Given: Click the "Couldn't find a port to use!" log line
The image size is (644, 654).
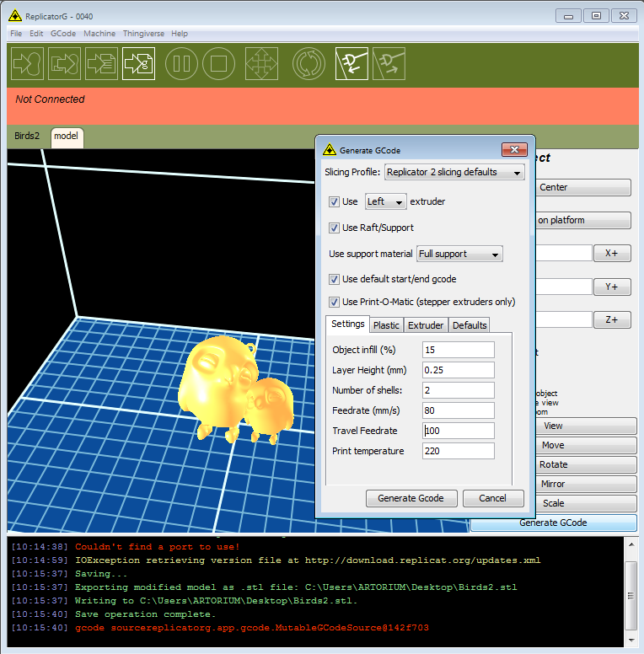Looking at the screenshot, I should point(158,547).
